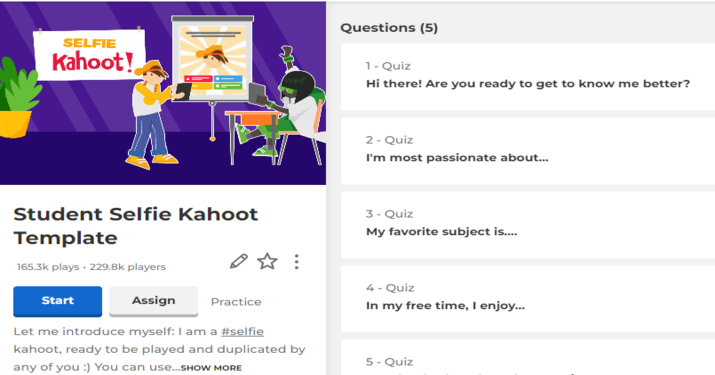Open question 1 'Hi there! Are you ready'
The height and width of the screenshot is (375, 715).
tap(528, 77)
